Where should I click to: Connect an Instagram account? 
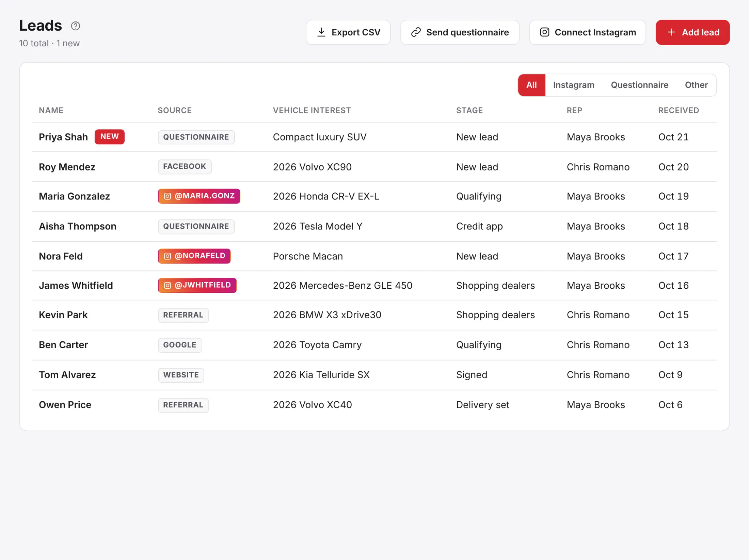tap(587, 32)
